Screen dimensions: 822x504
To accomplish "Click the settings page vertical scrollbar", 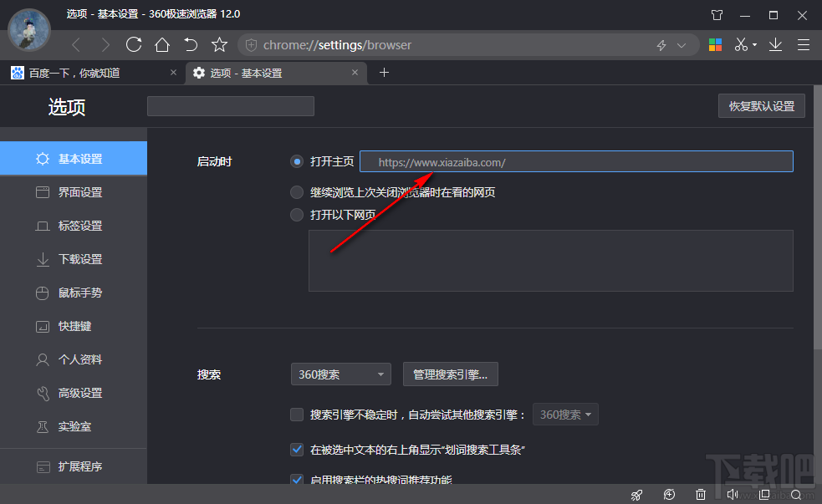I will click(817, 217).
